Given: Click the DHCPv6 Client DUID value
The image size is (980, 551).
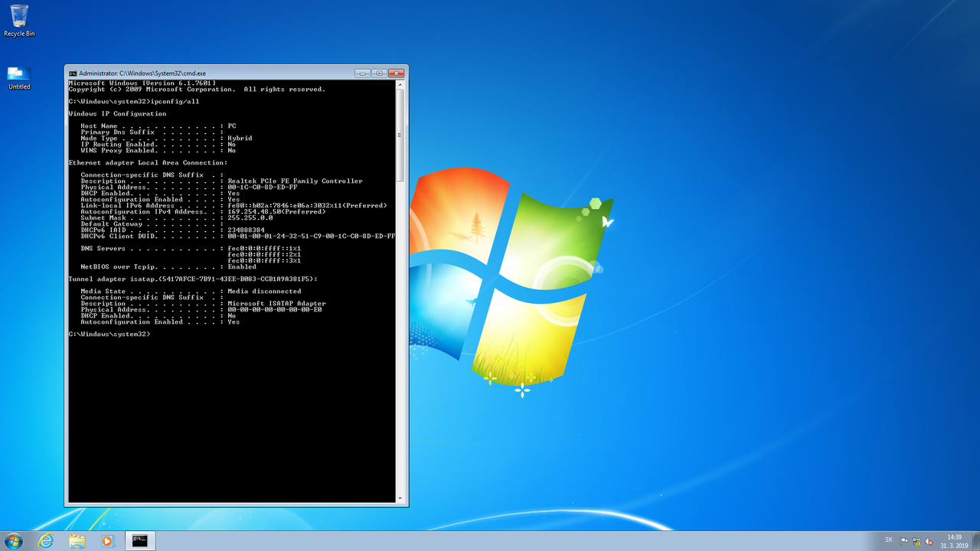Looking at the screenshot, I should click(x=311, y=236).
